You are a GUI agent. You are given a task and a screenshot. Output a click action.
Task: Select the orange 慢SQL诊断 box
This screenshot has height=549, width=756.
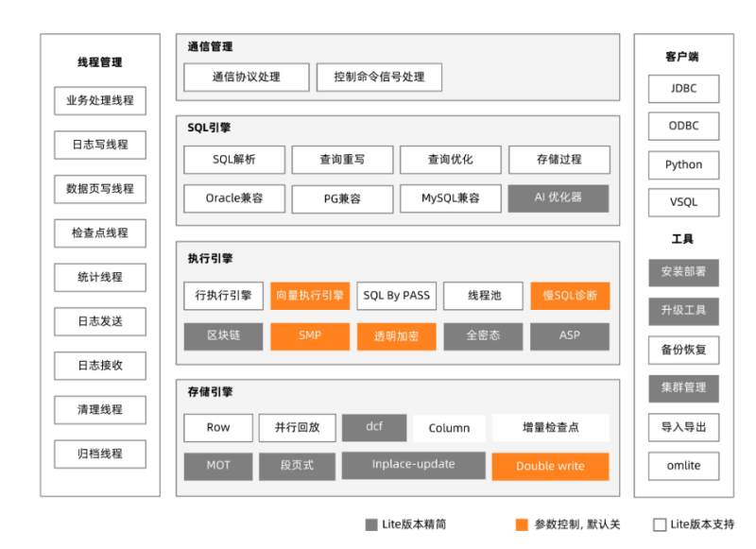570,296
